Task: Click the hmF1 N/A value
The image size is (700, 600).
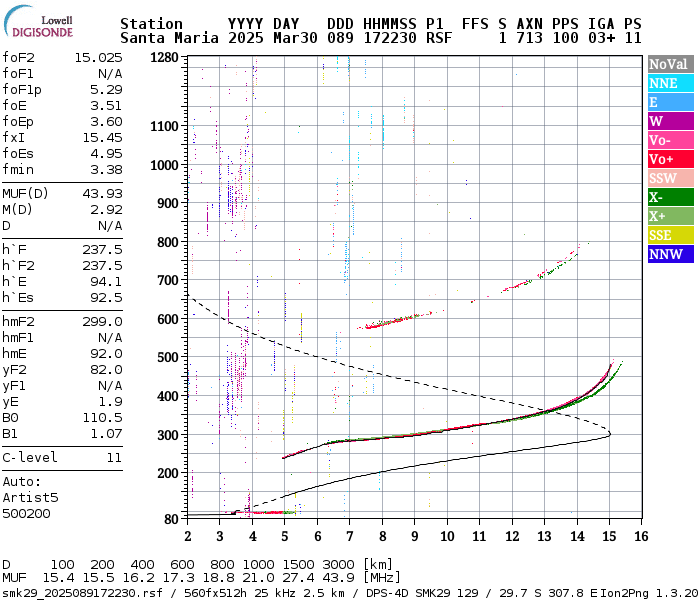Action: tap(110, 338)
